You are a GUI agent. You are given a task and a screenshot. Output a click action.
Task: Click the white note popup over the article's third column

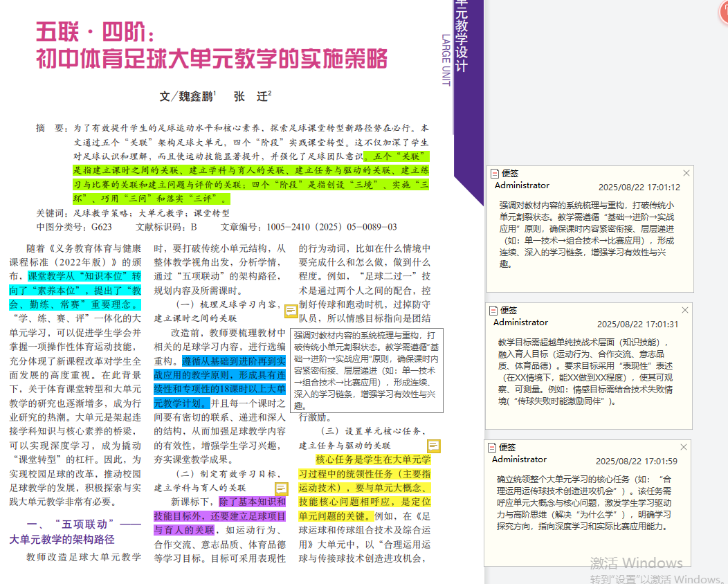pos(367,370)
